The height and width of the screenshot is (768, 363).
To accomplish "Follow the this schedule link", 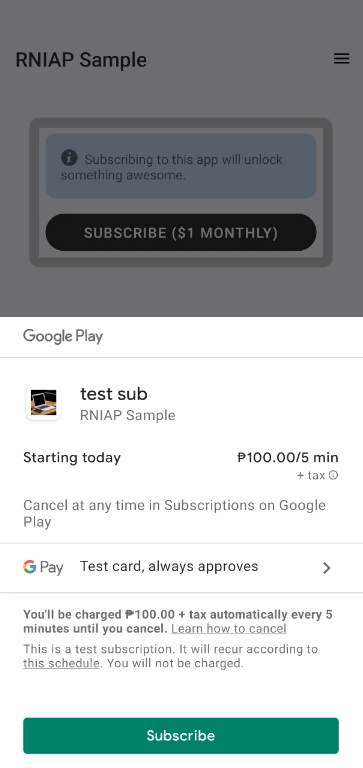I will pyautogui.click(x=61, y=664).
